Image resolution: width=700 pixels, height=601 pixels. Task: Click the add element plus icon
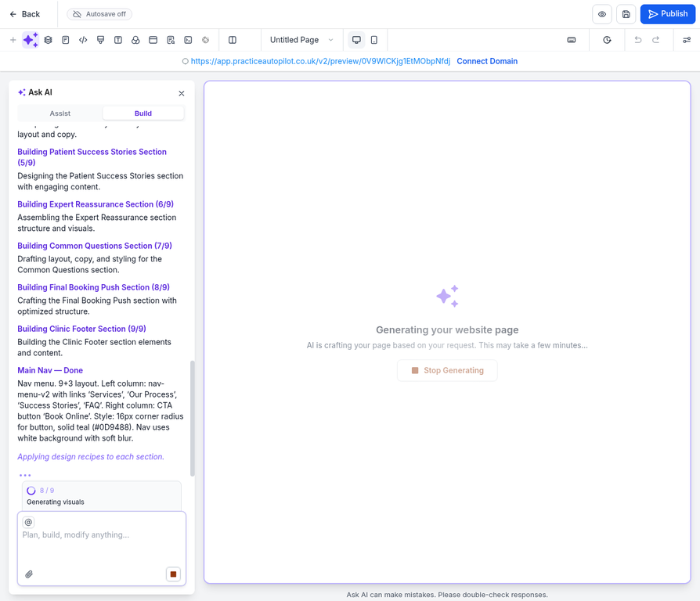pos(13,40)
